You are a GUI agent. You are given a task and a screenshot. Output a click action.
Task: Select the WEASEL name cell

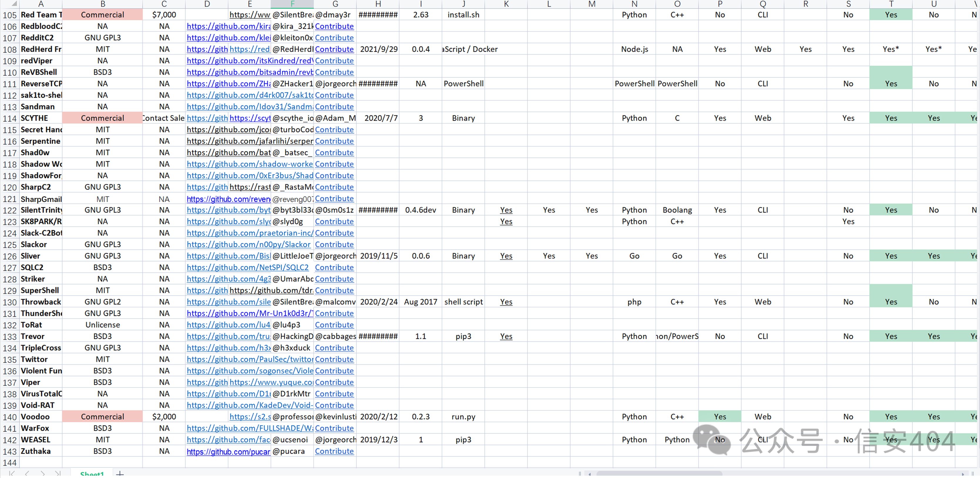click(41, 440)
